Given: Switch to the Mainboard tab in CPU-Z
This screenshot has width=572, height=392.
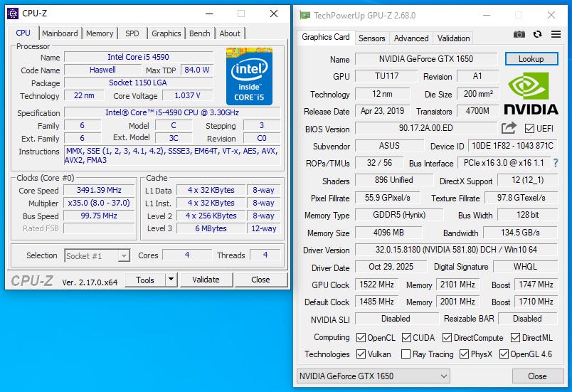Looking at the screenshot, I should [x=60, y=33].
